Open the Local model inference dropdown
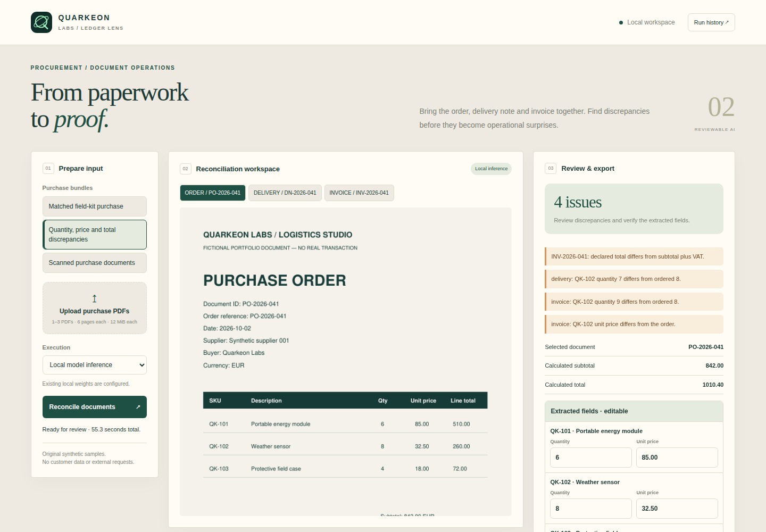Viewport: 766px width, 532px height. [x=95, y=365]
